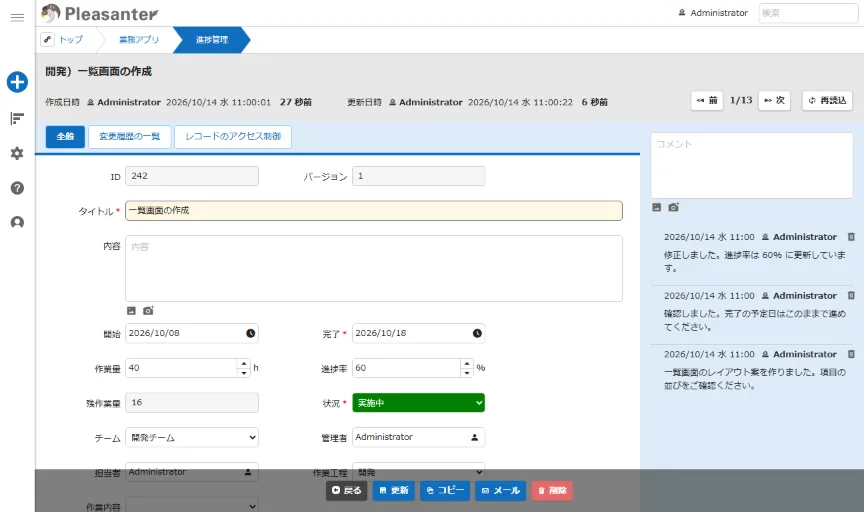Click the 更新 button
864x512 pixels.
coord(393,491)
